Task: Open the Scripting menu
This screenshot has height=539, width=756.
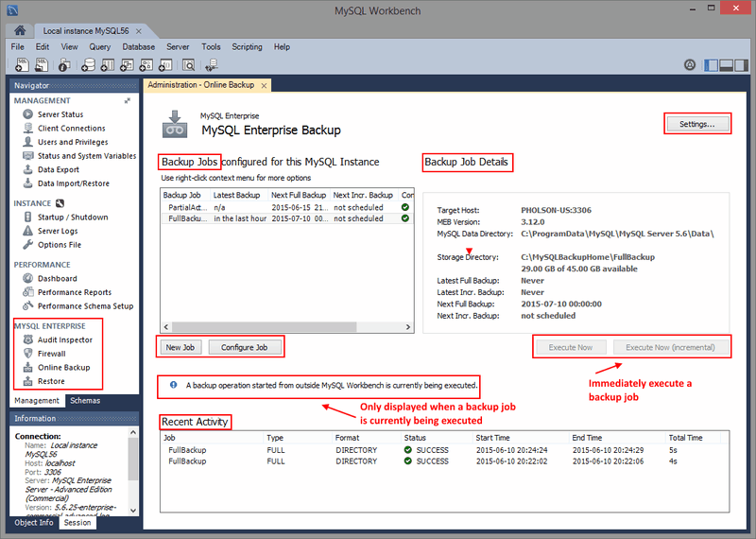Action: pos(247,46)
